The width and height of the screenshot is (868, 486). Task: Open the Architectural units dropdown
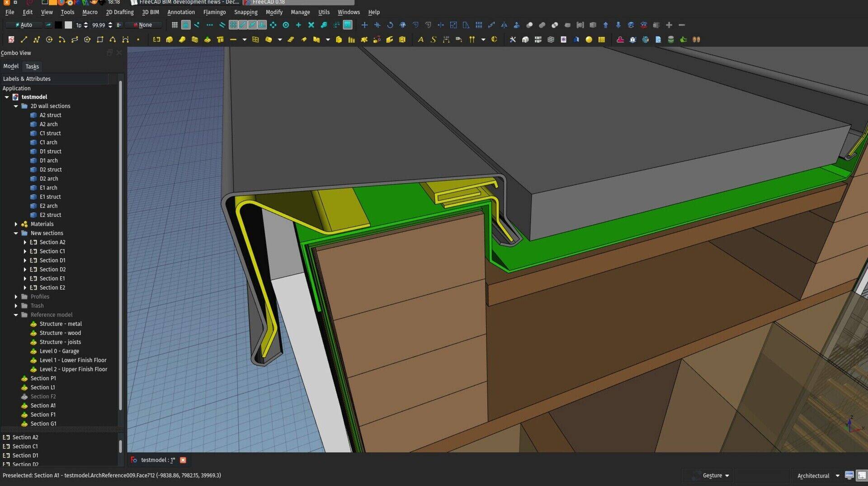pyautogui.click(x=817, y=475)
